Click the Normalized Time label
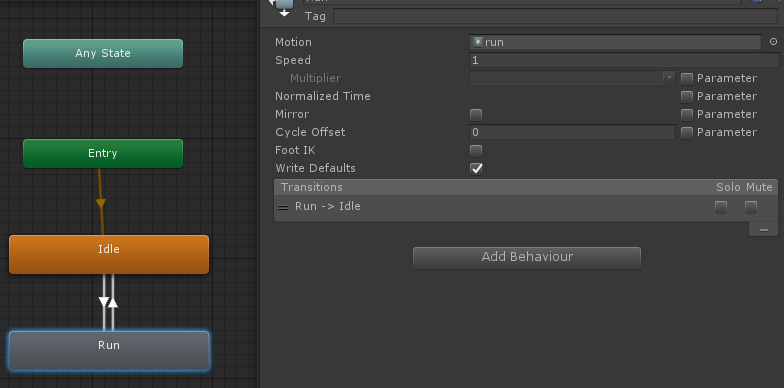Image resolution: width=784 pixels, height=388 pixels. (323, 96)
